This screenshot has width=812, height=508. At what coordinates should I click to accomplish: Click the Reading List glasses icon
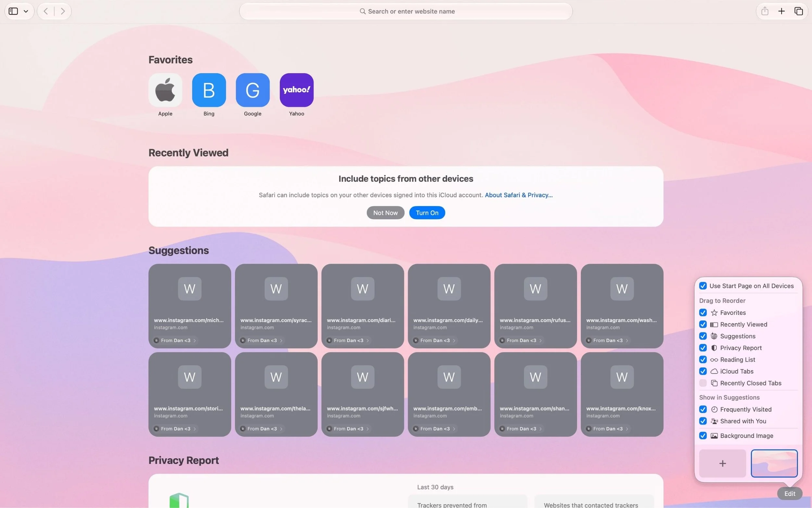(x=714, y=360)
